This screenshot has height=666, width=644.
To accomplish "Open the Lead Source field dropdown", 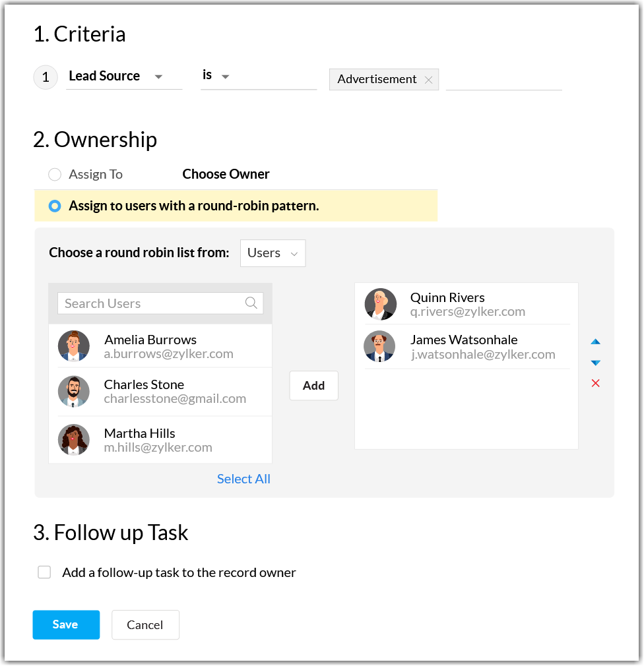I will click(x=124, y=77).
